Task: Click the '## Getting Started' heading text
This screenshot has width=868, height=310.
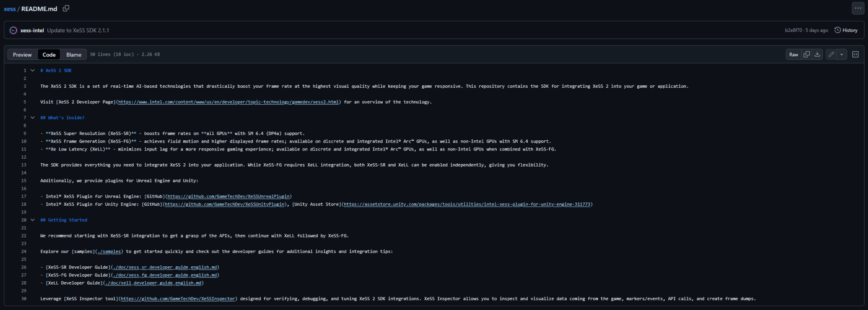Action: click(64, 220)
